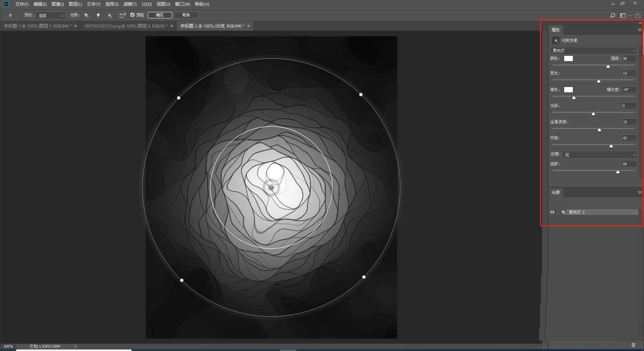Click the 确定 button to confirm

(160, 15)
